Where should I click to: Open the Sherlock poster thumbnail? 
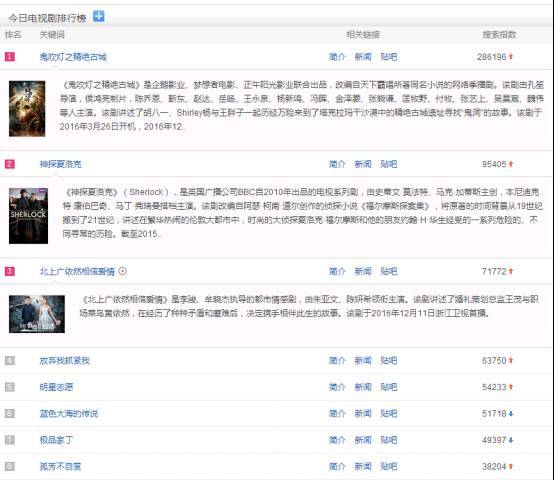click(x=29, y=216)
